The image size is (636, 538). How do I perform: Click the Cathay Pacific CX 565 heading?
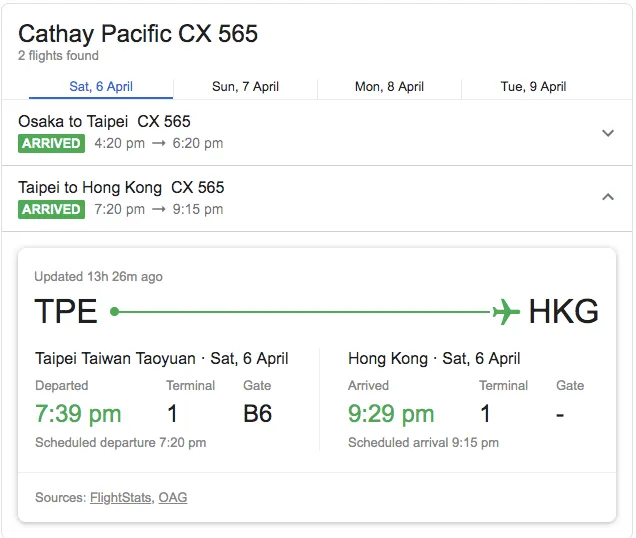point(138,33)
